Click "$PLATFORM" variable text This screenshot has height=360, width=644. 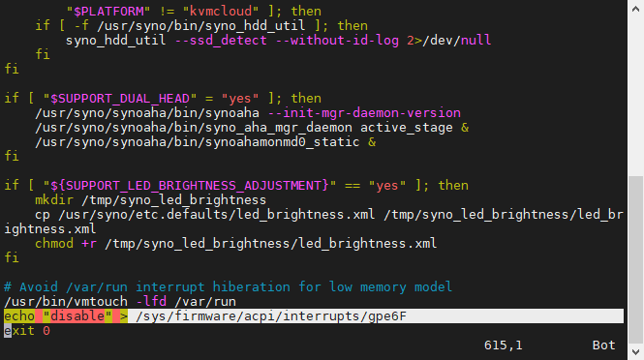[108, 11]
